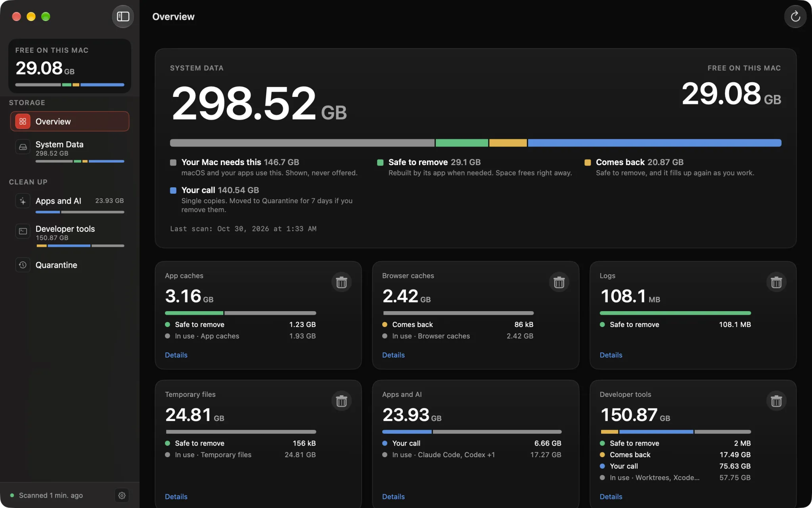Click the Temporary files trash icon

coord(341,401)
